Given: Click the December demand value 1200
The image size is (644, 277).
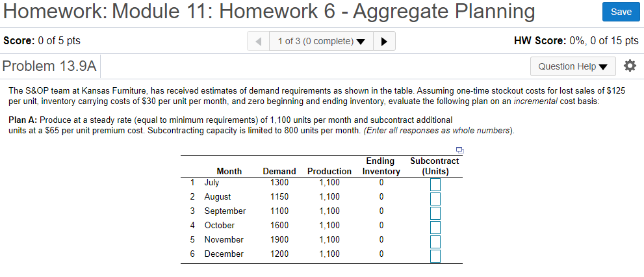Looking at the screenshot, I should pos(279,254).
